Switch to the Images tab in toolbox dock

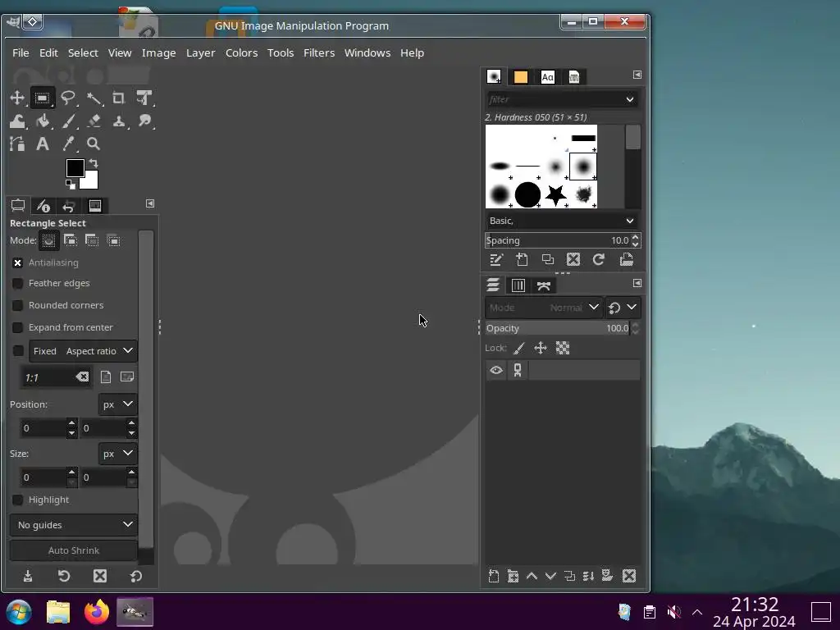[x=95, y=206]
